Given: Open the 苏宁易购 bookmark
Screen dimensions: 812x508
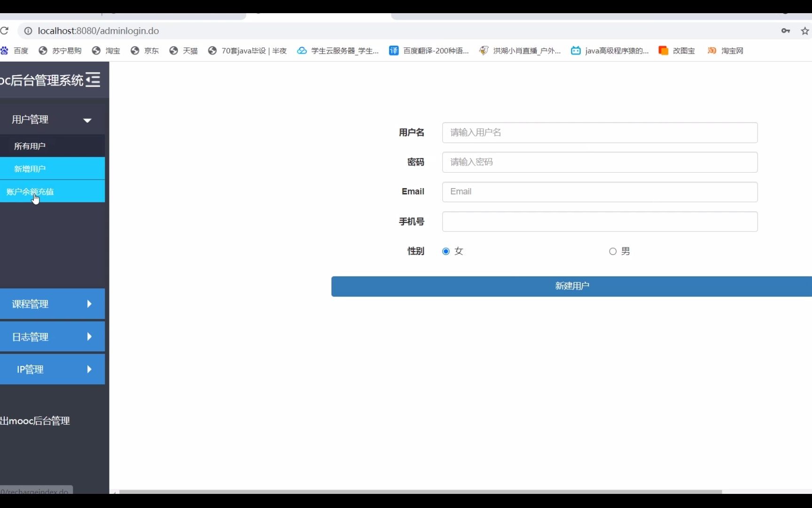Looking at the screenshot, I should point(60,51).
